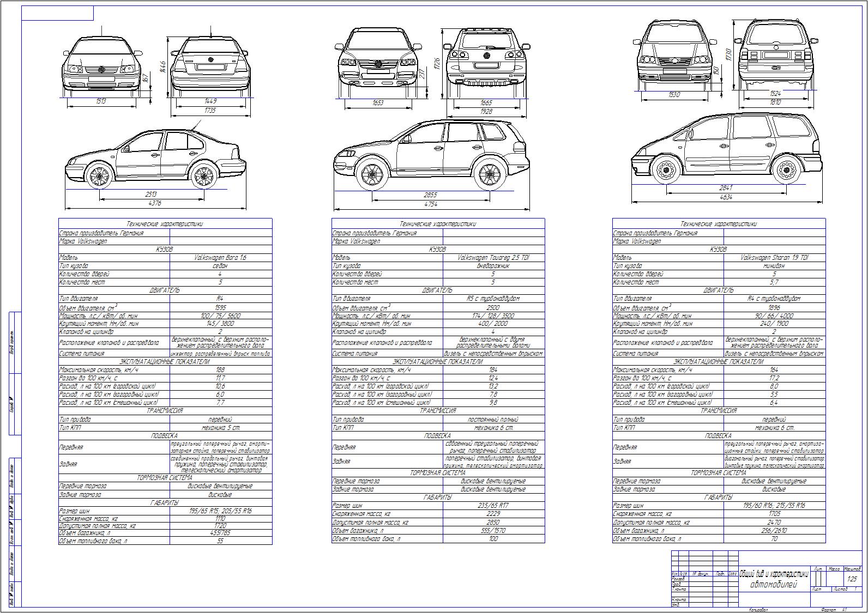Click the body type value "минивэн"
Viewport: 868px width, 613px height.
tap(774, 266)
